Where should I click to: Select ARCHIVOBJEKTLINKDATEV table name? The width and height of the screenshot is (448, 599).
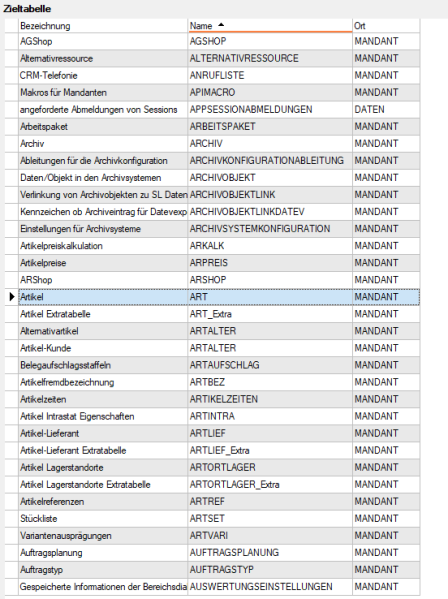click(270, 212)
